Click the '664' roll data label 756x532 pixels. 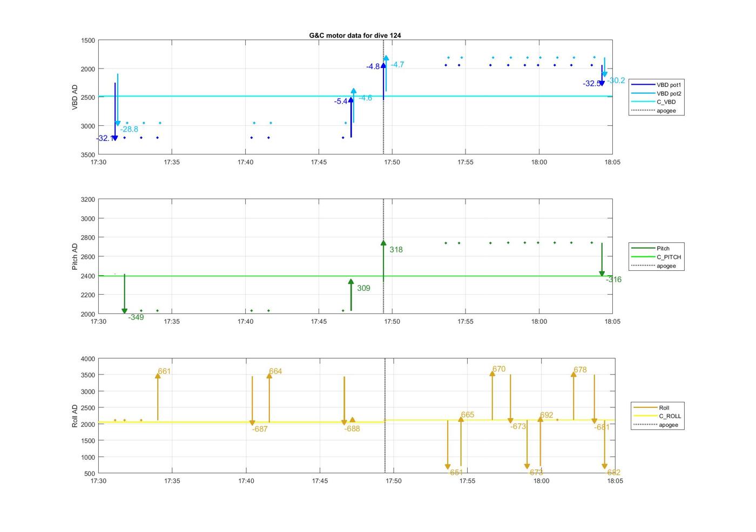275,371
